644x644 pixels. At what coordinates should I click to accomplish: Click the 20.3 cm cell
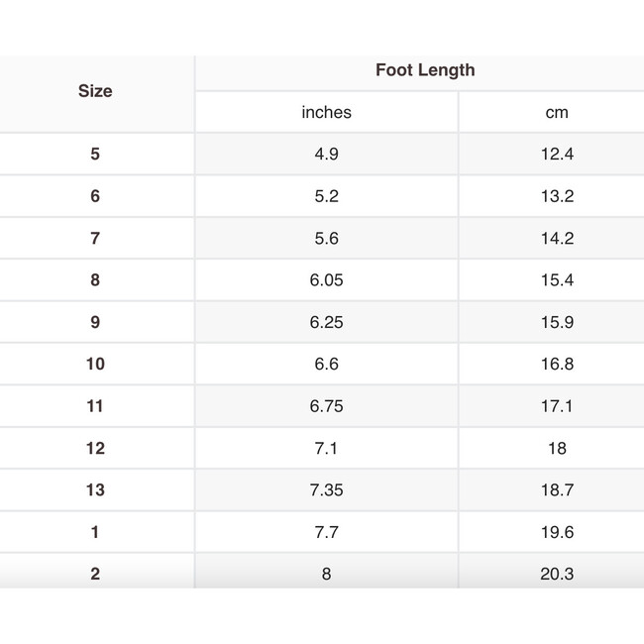[557, 574]
